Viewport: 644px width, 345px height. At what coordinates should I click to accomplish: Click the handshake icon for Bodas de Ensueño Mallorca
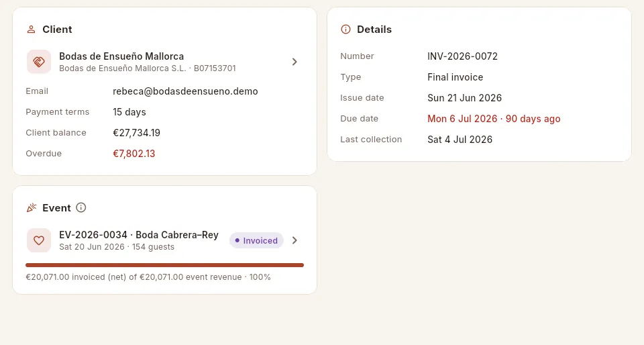point(39,62)
